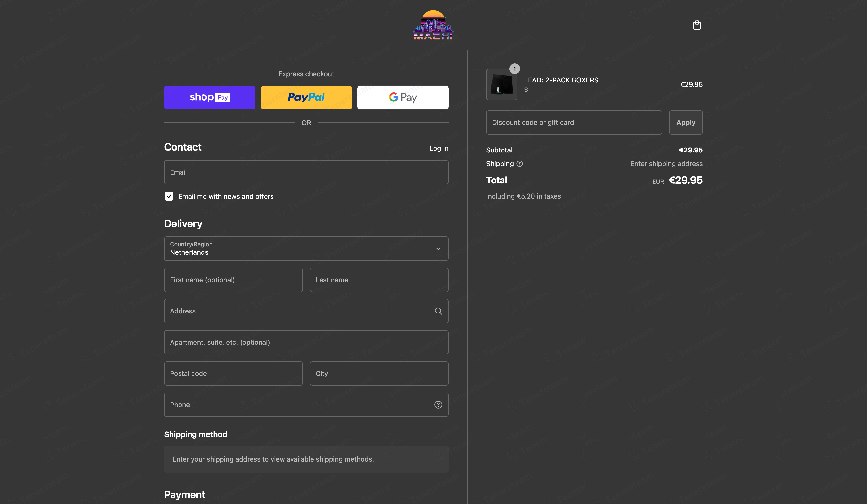Focus the Email input field

pyautogui.click(x=306, y=172)
